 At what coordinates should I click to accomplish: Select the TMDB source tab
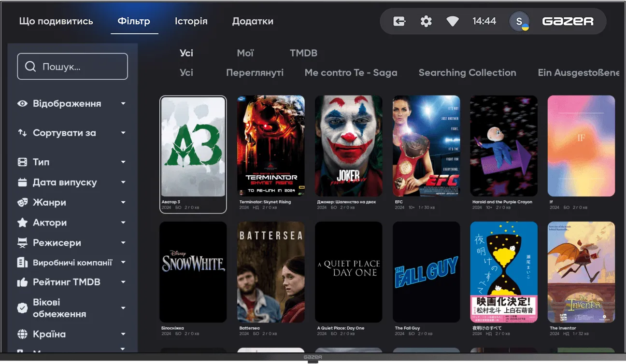303,53
